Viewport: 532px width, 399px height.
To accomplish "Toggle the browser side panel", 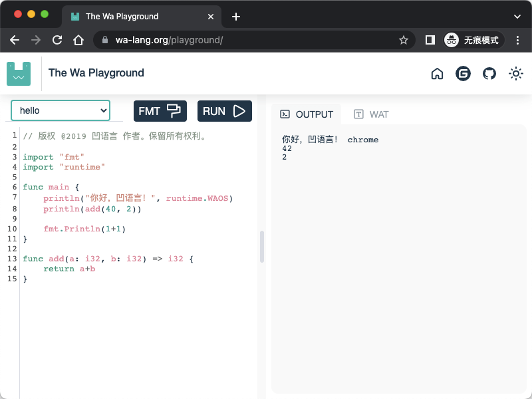I will 430,40.
